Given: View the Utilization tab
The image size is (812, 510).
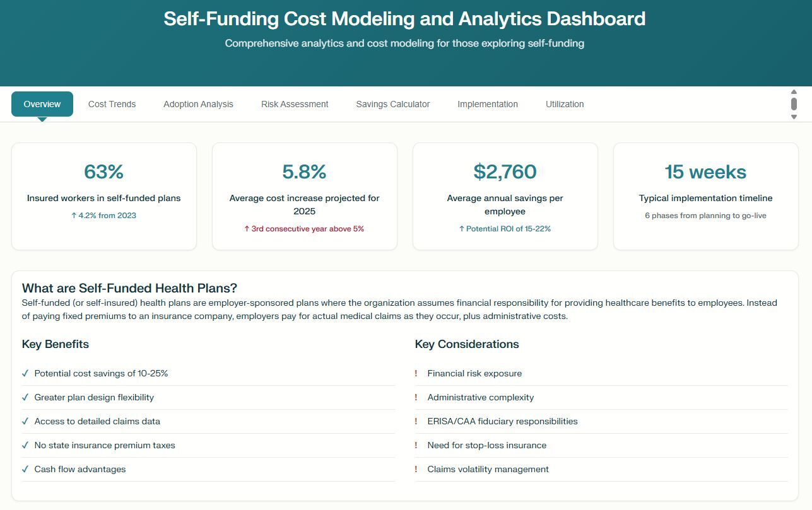Looking at the screenshot, I should [x=565, y=104].
